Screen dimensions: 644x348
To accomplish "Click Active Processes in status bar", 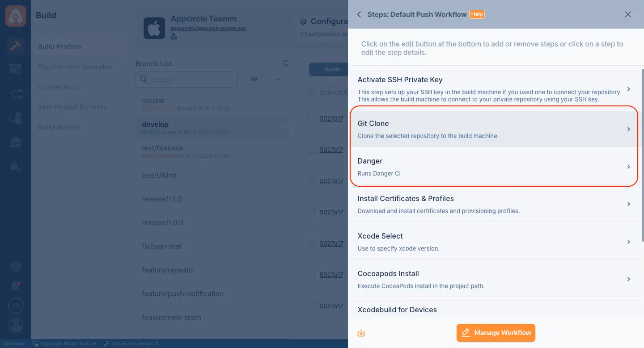I will click(131, 344).
